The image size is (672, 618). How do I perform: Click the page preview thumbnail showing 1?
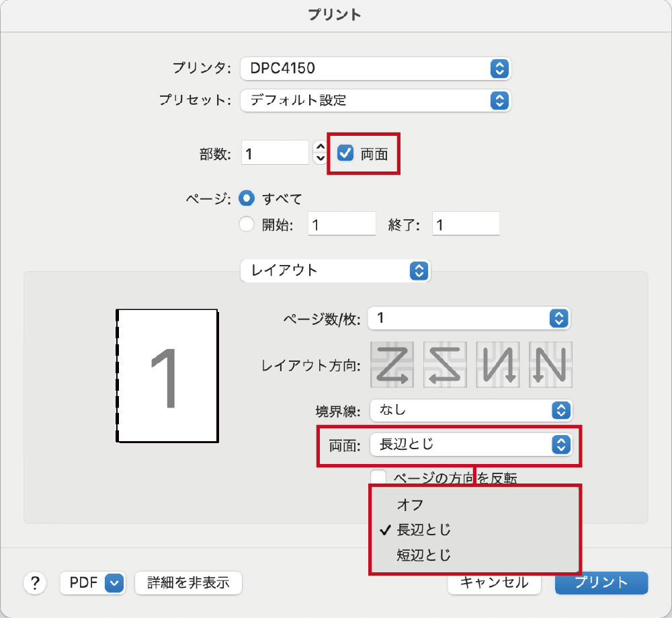pyautogui.click(x=167, y=376)
